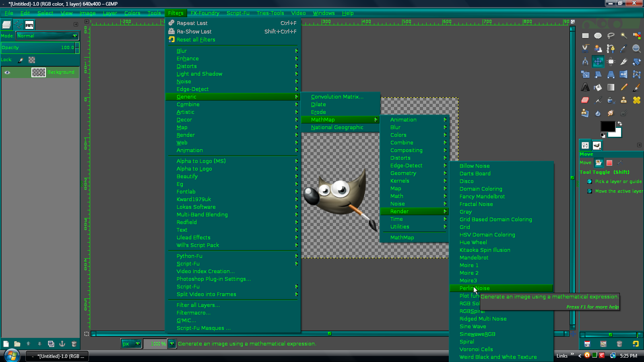Select the Zoom magnifier tool
644x362 pixels.
[x=637, y=49]
